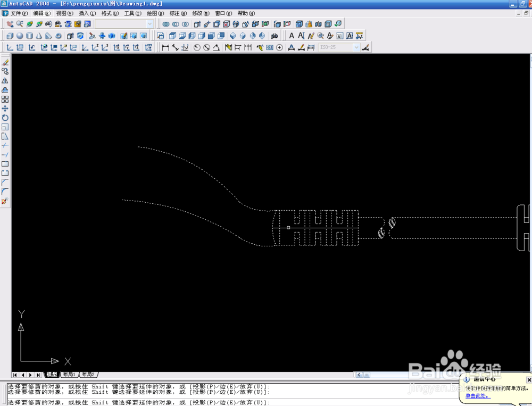Click the UCS icon in UCS toolbar

(10, 47)
